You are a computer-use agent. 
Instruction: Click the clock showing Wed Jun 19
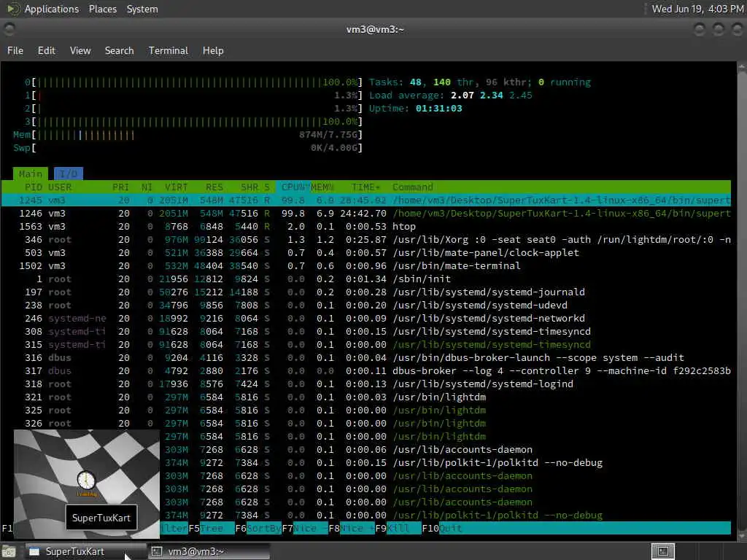(x=697, y=9)
